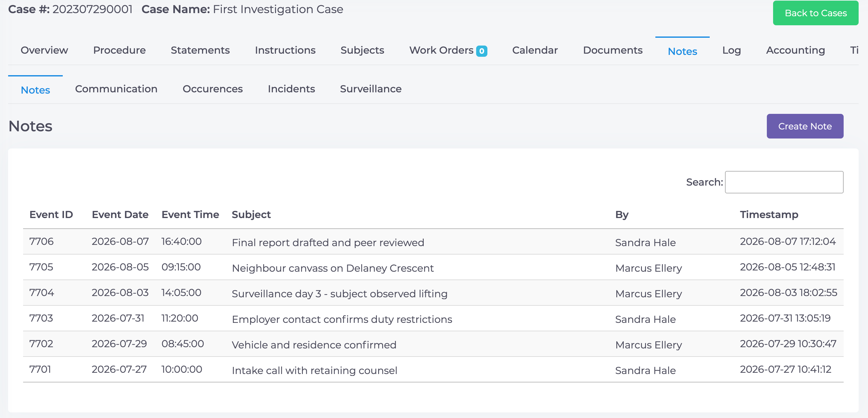This screenshot has height=418, width=868.
Task: Sort by the By column header
Action: click(x=622, y=215)
